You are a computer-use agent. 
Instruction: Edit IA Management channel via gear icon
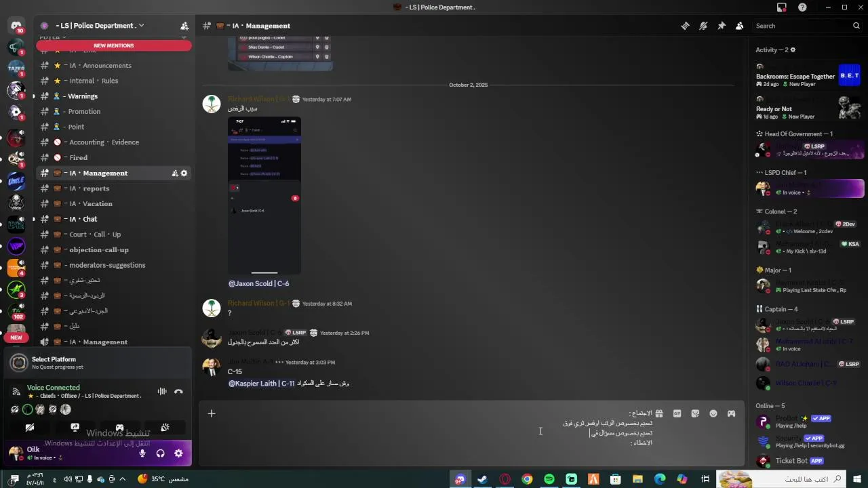[184, 174]
